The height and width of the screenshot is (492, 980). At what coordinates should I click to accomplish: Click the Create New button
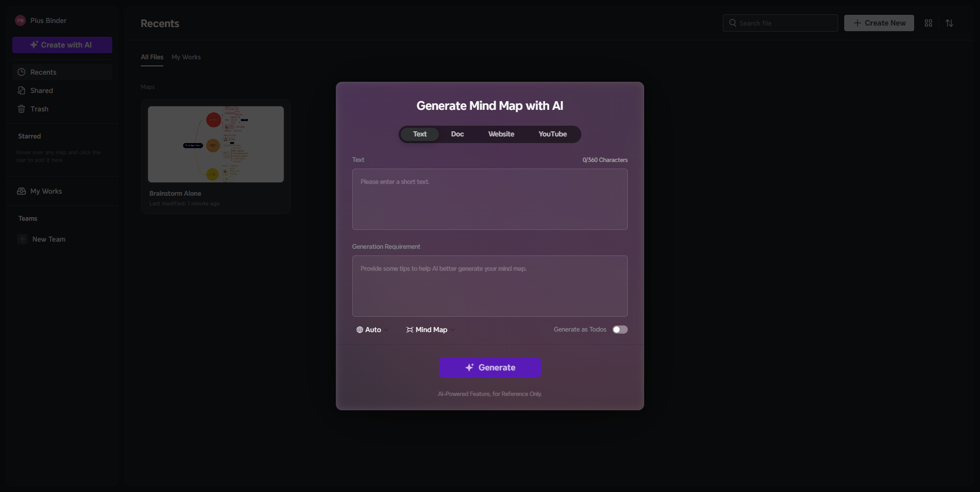pos(878,23)
